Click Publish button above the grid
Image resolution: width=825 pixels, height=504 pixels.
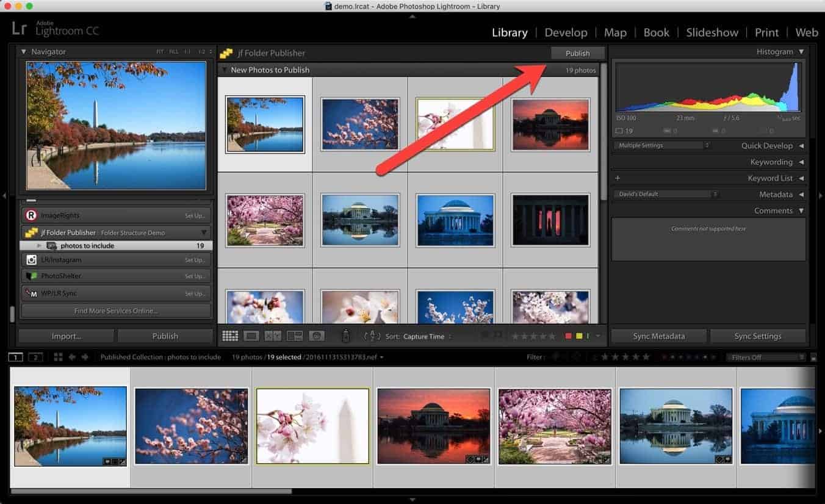coord(577,53)
